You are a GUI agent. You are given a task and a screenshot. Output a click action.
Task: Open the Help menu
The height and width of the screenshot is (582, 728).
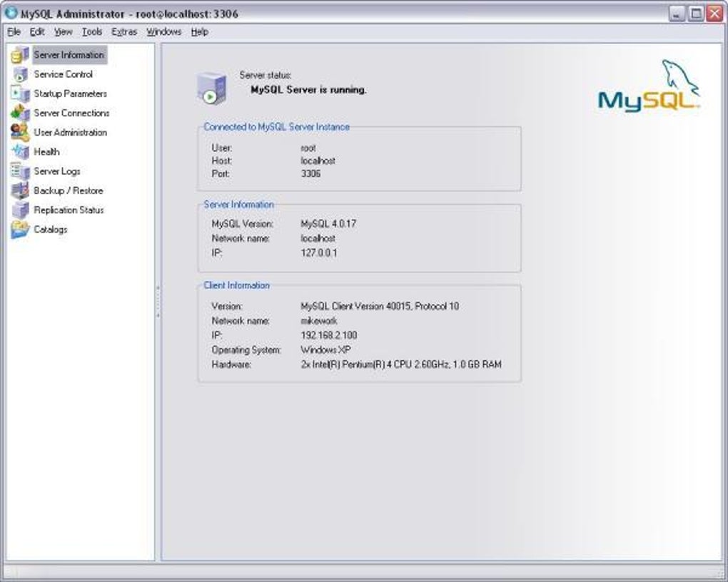pos(200,31)
